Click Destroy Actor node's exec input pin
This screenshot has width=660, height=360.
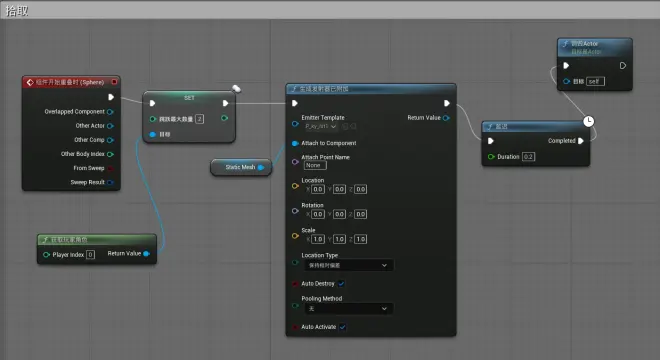(566, 66)
